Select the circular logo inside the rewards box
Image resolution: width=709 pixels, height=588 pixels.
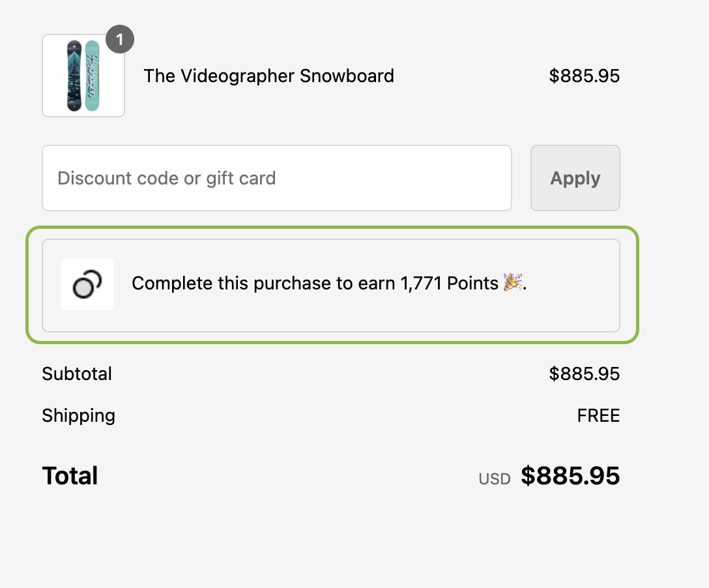(87, 284)
